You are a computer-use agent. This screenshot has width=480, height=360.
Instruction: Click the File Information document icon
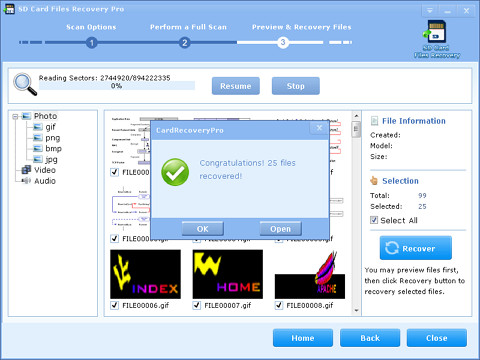374,121
